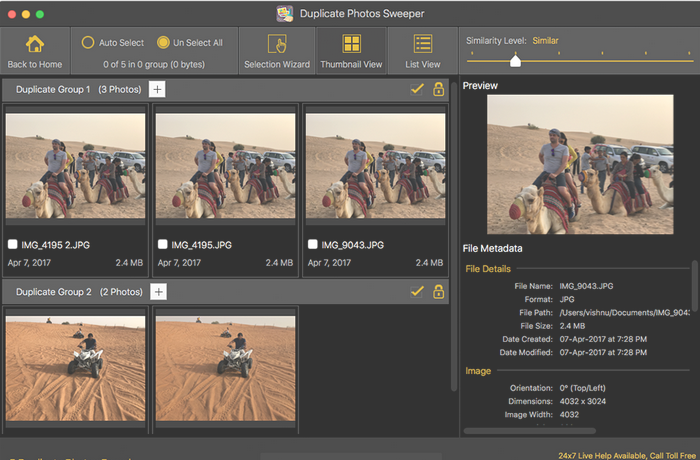Screen dimensions: 700x460
Task: Switch to List View
Action: coord(423,45)
